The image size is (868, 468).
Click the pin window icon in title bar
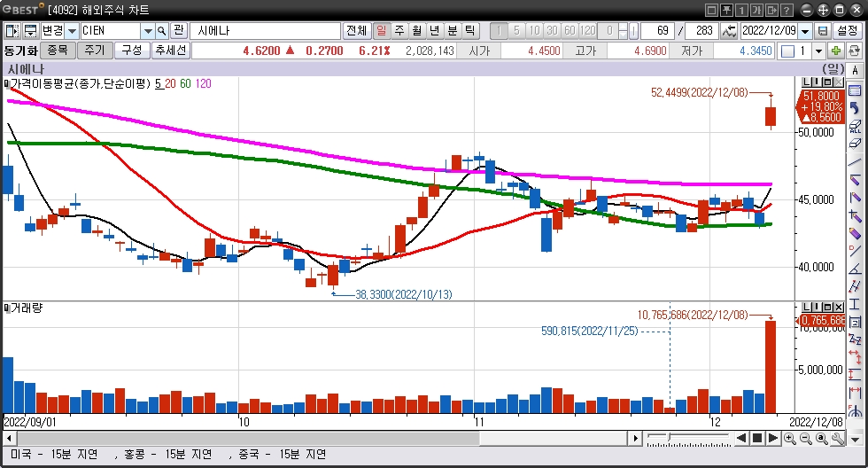[x=727, y=10]
